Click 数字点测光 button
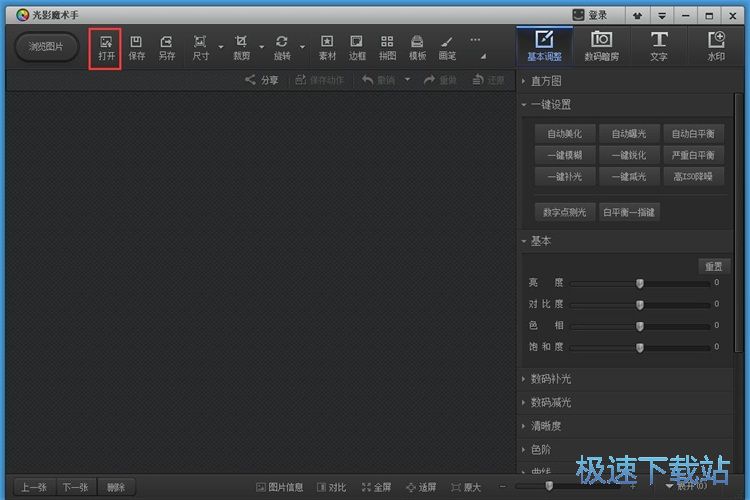Viewport: 750px width, 500px height. (564, 212)
